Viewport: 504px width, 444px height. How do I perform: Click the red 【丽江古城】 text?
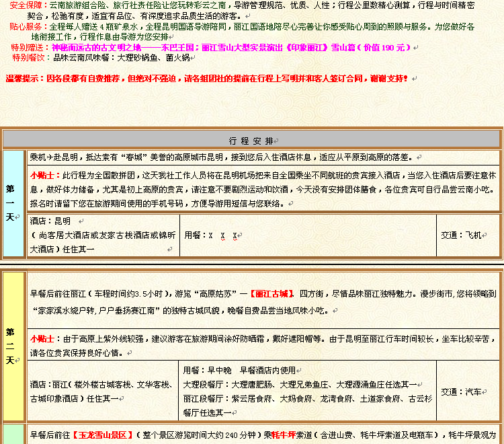[x=271, y=294]
